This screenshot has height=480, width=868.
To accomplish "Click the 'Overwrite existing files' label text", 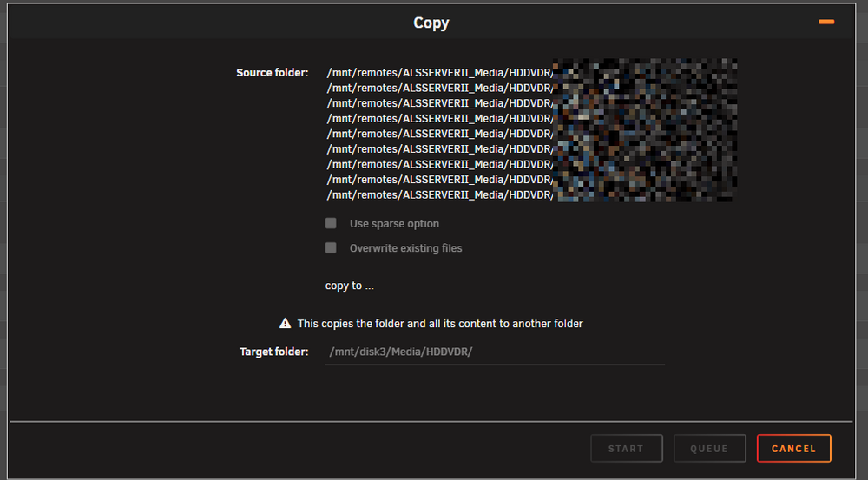I will (405, 248).
